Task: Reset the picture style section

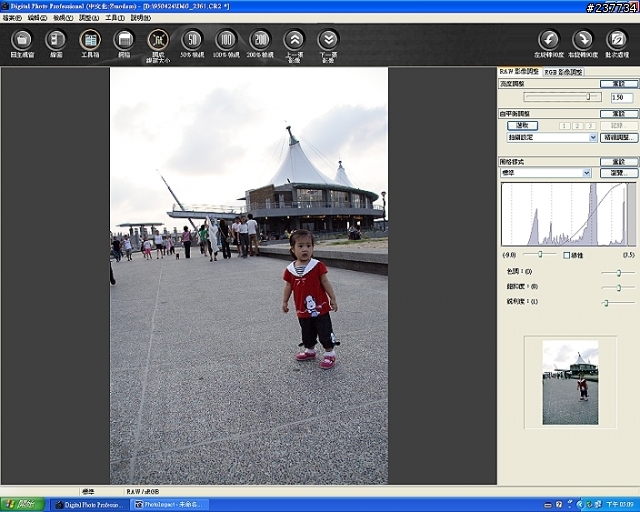Action: (619, 162)
